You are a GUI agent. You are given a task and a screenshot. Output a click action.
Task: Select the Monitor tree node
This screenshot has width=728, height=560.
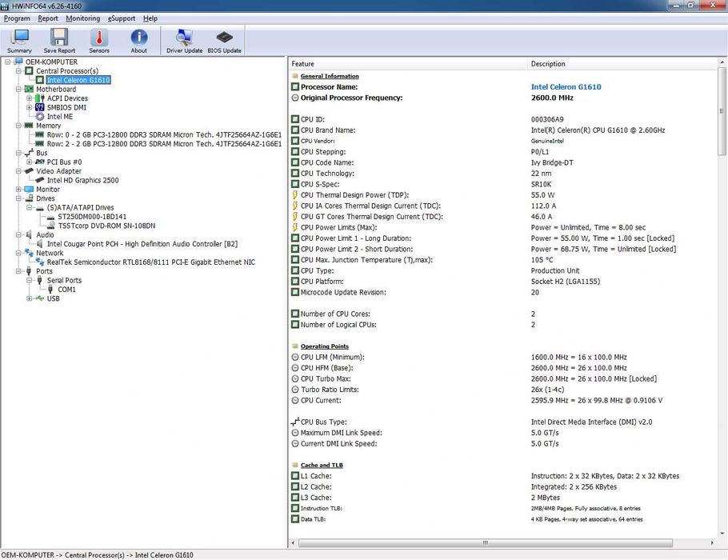pos(48,189)
